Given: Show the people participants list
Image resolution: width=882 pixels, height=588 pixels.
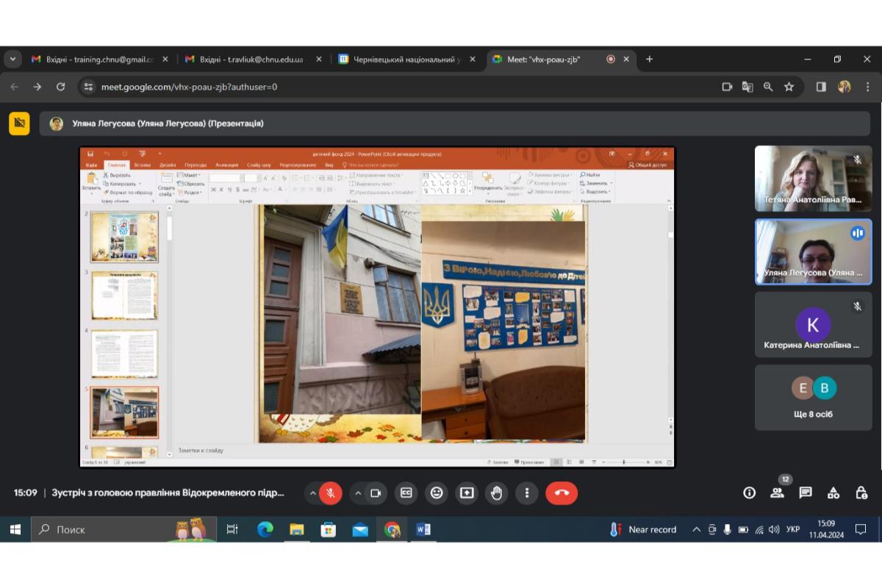Looking at the screenshot, I should point(777,493).
